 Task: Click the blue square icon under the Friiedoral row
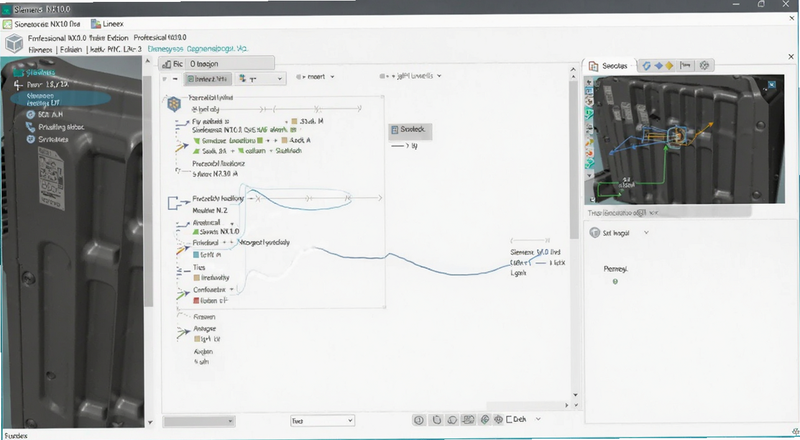196,254
